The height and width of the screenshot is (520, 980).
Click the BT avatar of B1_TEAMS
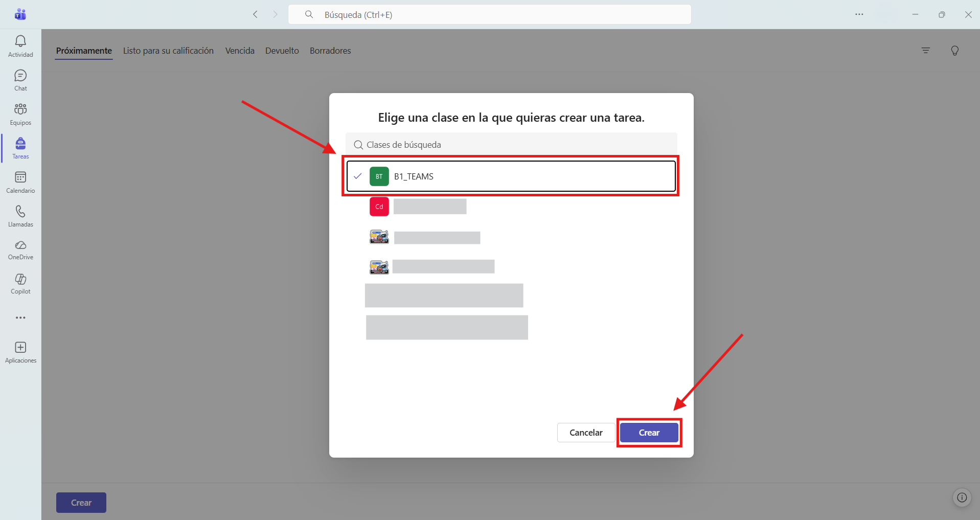click(379, 176)
